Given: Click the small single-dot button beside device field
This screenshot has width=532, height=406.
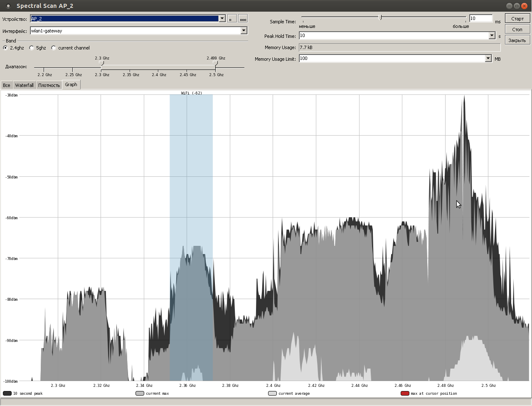Looking at the screenshot, I should tap(232, 19).
